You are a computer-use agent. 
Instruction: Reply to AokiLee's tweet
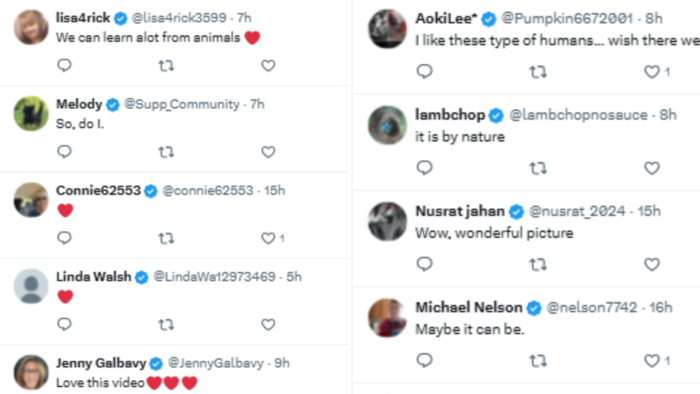pyautogui.click(x=425, y=71)
